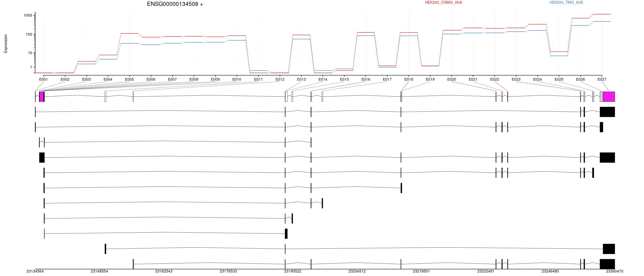Click exon label E008
The width and height of the screenshot is (644, 276).
[194, 79]
